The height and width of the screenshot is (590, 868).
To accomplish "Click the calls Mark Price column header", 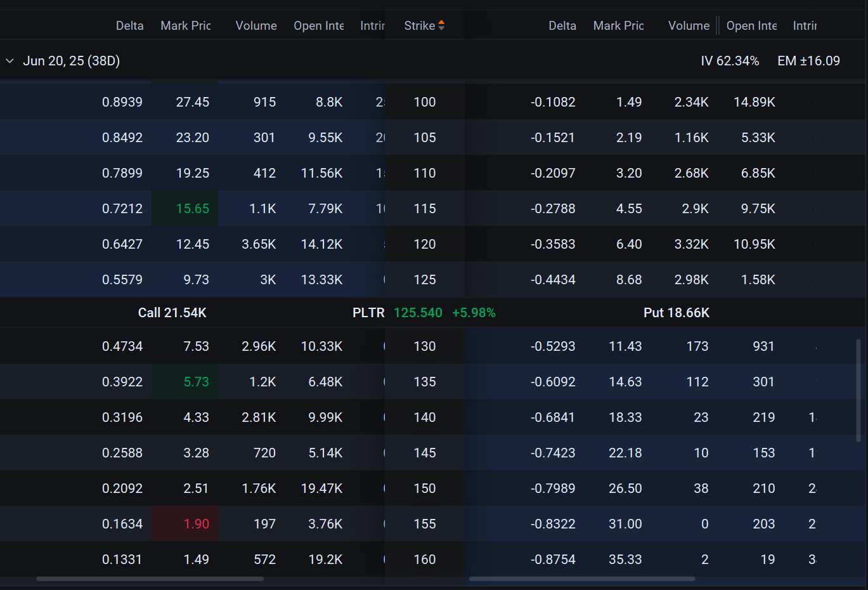I will click(186, 25).
